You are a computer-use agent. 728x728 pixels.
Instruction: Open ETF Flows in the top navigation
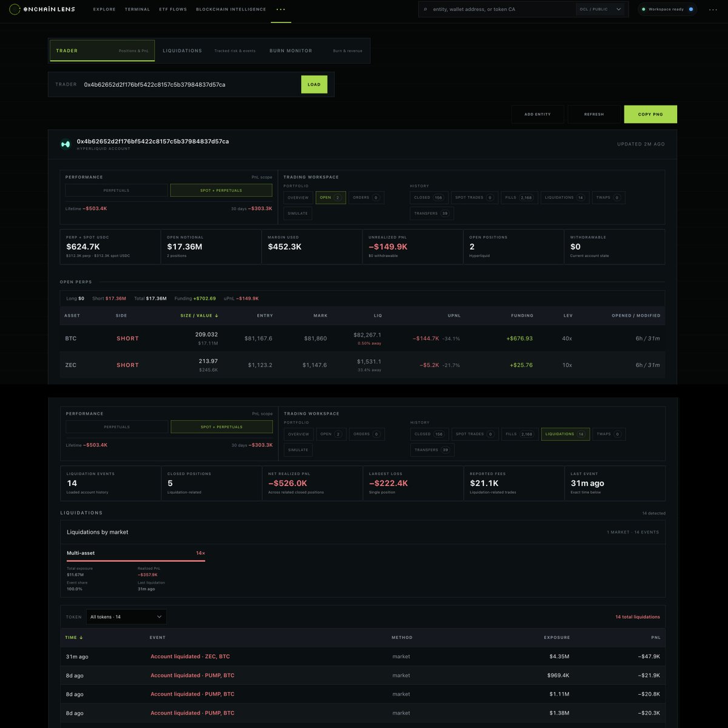pos(173,10)
